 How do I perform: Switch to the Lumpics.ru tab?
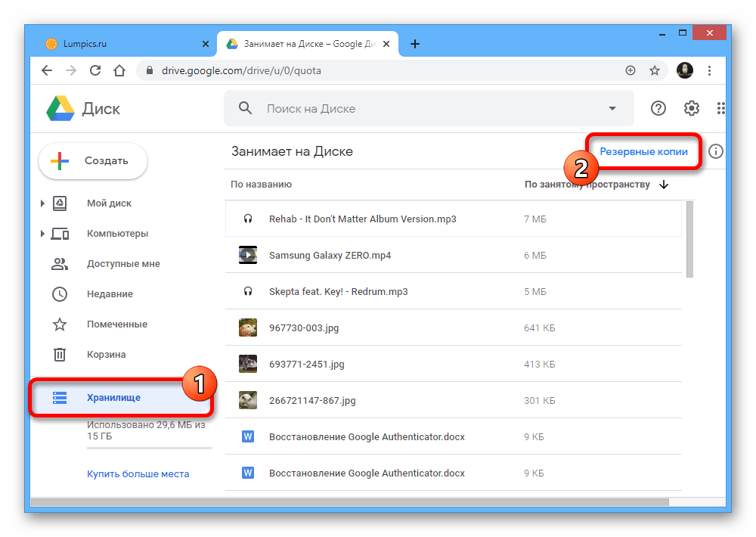pyautogui.click(x=124, y=44)
